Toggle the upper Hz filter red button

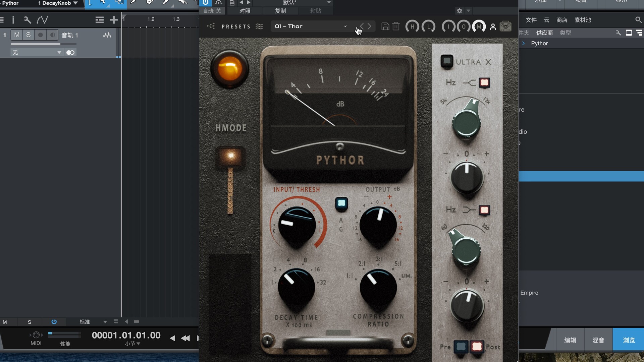click(x=484, y=82)
